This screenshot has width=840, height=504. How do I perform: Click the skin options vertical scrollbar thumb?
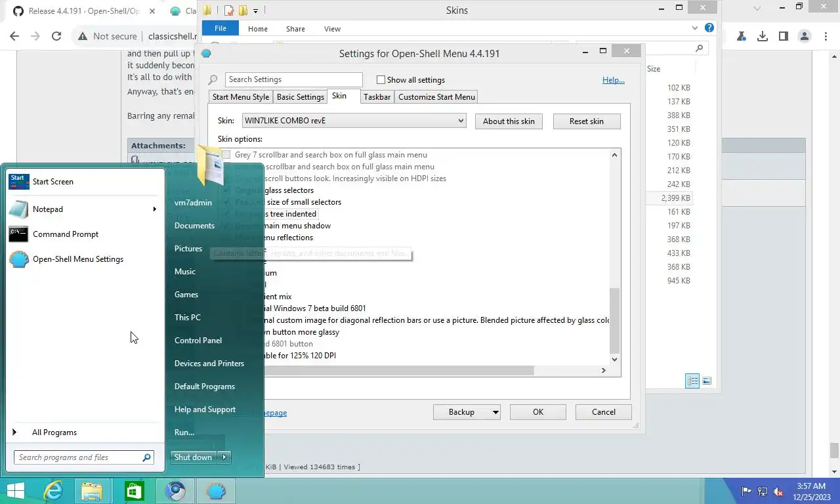point(615,321)
